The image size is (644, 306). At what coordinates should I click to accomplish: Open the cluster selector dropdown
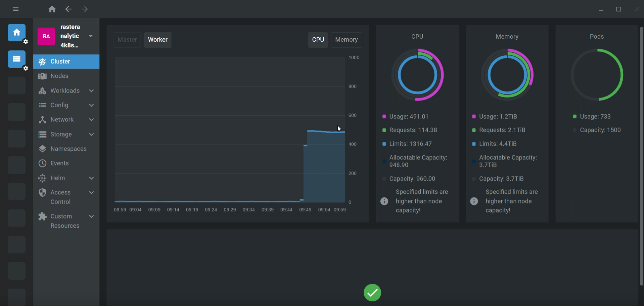pyautogui.click(x=91, y=36)
